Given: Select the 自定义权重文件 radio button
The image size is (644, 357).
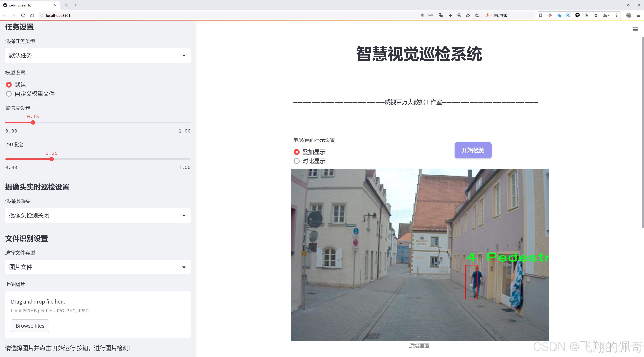Looking at the screenshot, I should (x=9, y=94).
